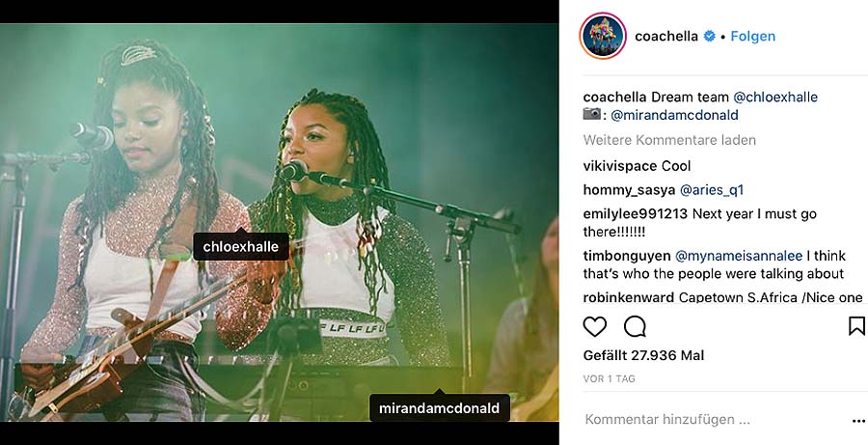Open the @aries_q1 mention
868x445 pixels.
[x=712, y=190]
